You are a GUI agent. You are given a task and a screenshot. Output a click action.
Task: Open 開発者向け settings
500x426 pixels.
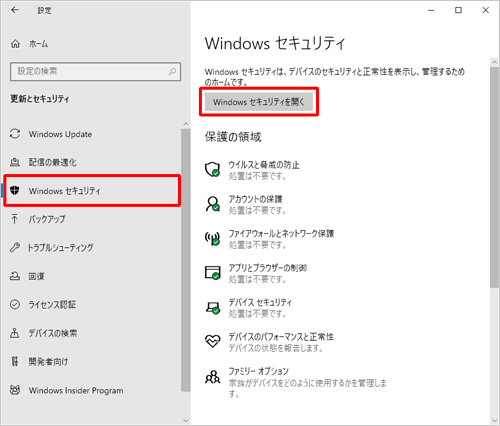[x=92, y=361]
